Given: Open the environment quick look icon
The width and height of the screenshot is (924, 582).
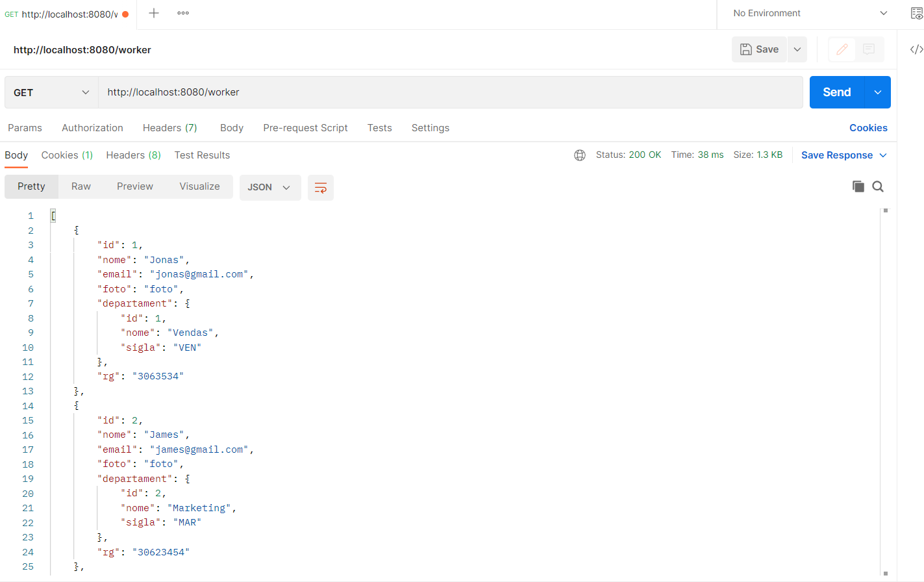Looking at the screenshot, I should coord(917,13).
